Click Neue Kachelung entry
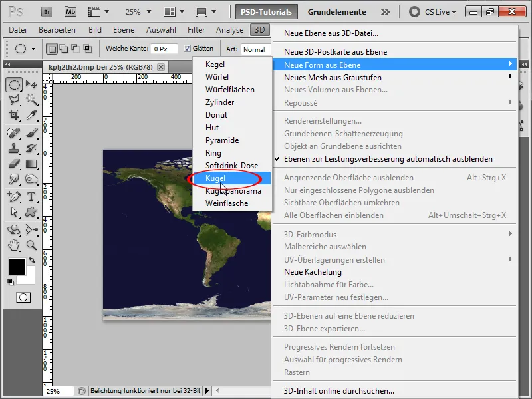This screenshot has width=532, height=399. [394, 272]
